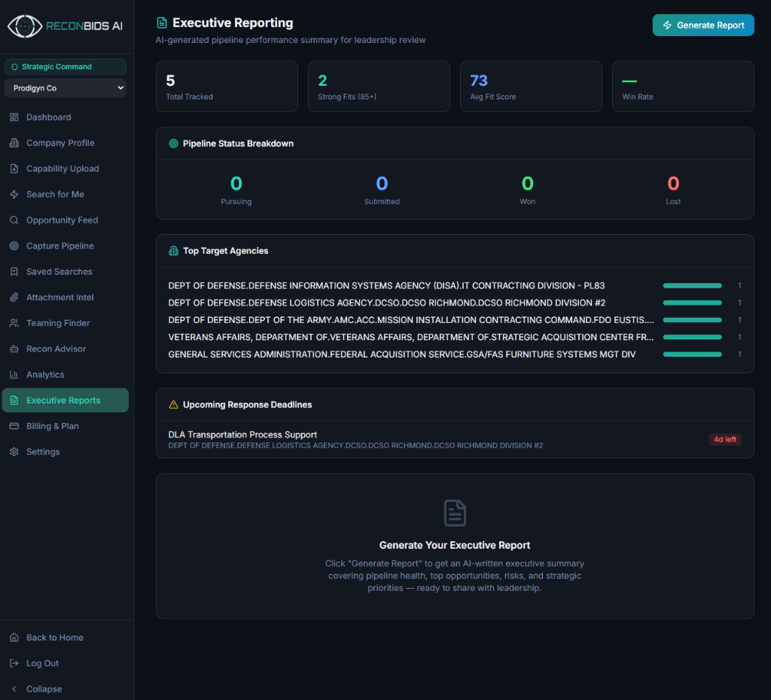Click the Generate Report button
The width and height of the screenshot is (771, 700).
[703, 25]
